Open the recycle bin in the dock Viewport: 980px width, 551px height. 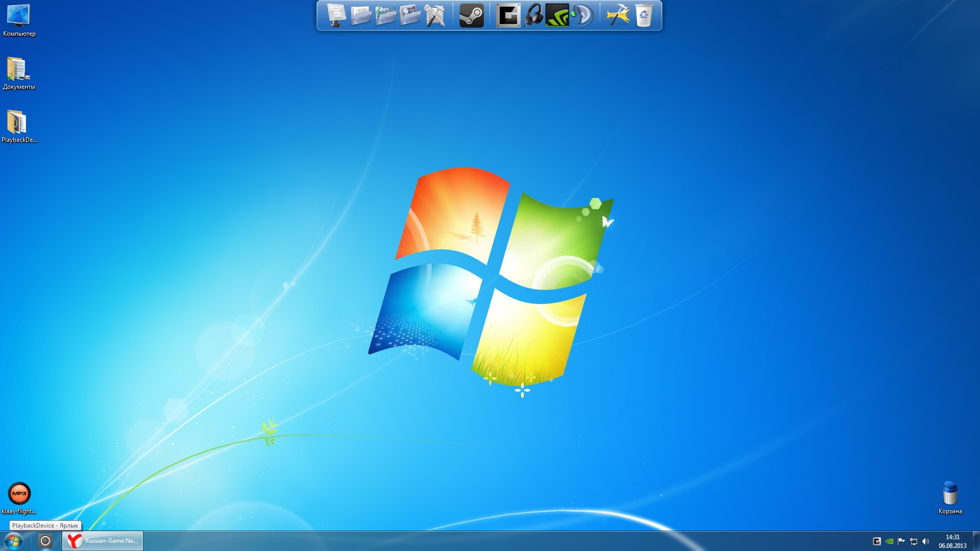[644, 15]
